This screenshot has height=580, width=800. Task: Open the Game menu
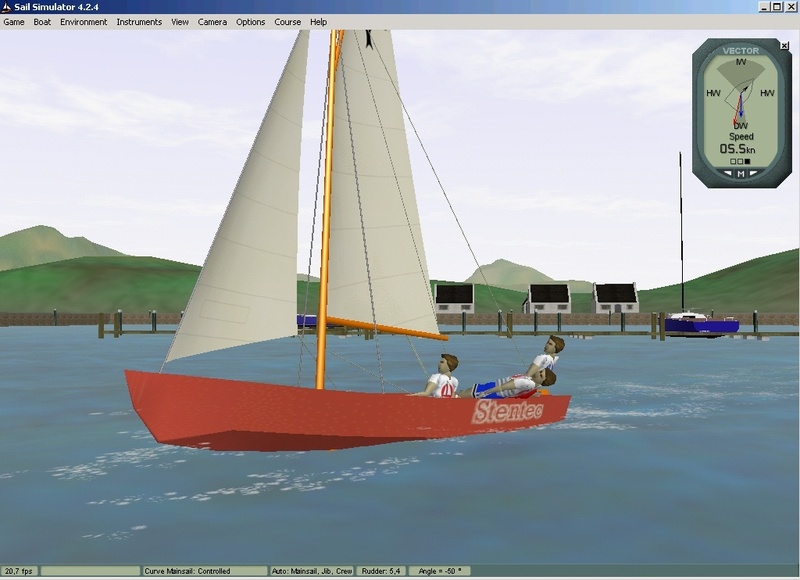tap(14, 22)
